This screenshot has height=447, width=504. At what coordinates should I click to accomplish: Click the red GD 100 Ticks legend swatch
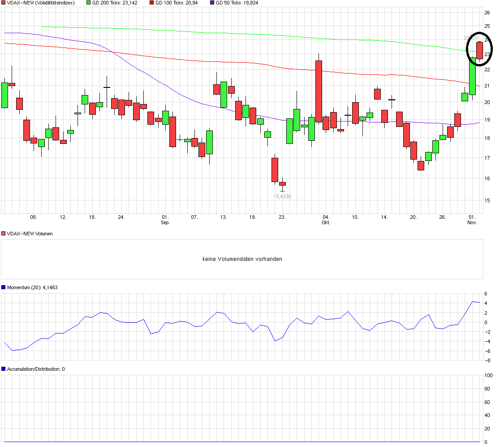[x=152, y=3]
